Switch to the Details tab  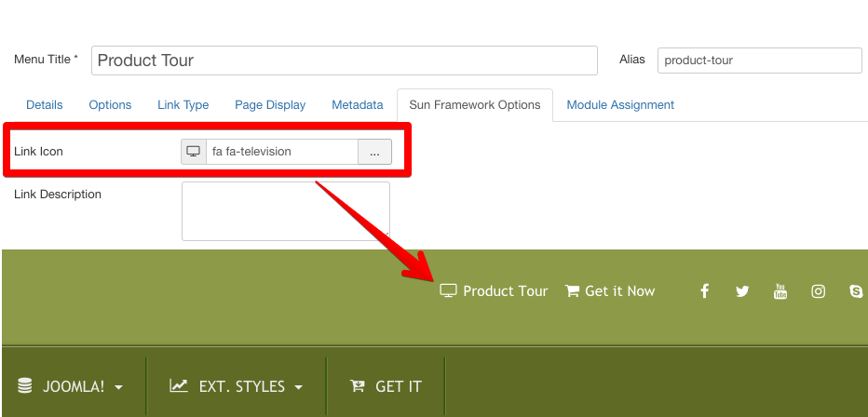click(45, 105)
